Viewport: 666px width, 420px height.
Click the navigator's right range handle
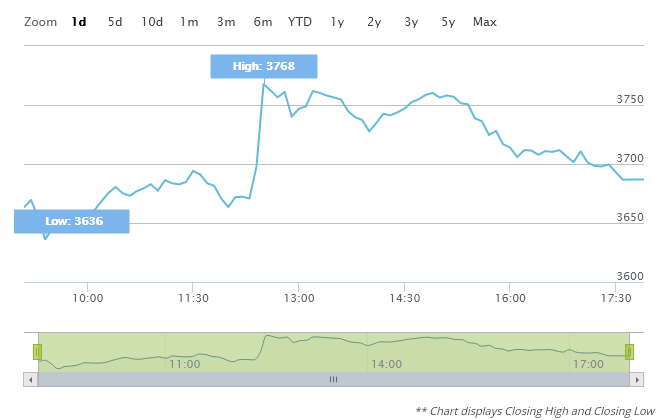630,351
